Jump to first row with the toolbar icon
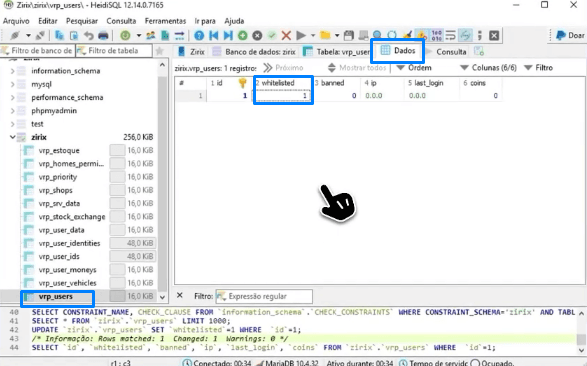The width and height of the screenshot is (587, 366). point(214,36)
